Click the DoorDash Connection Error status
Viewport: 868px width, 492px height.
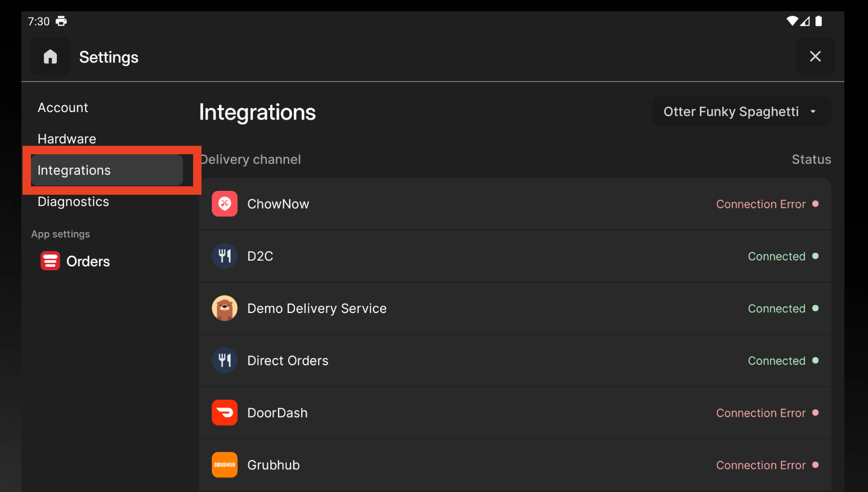[x=760, y=413]
